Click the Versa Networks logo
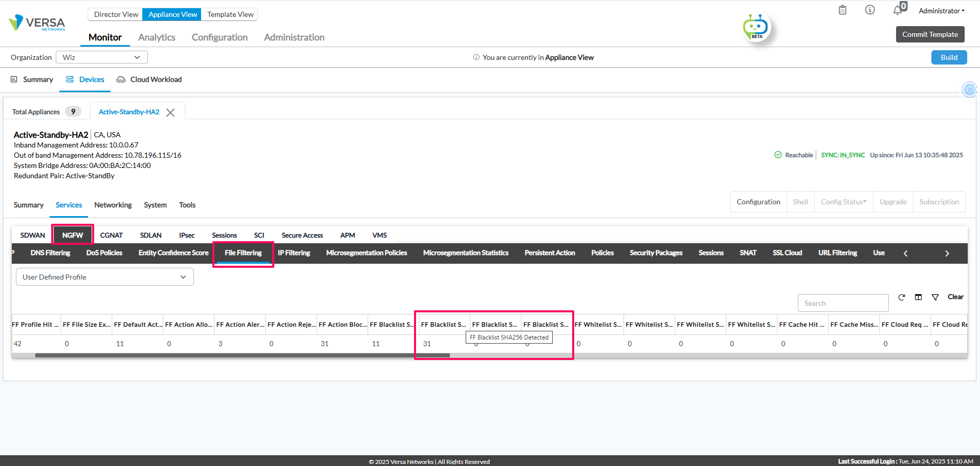 pos(37,23)
